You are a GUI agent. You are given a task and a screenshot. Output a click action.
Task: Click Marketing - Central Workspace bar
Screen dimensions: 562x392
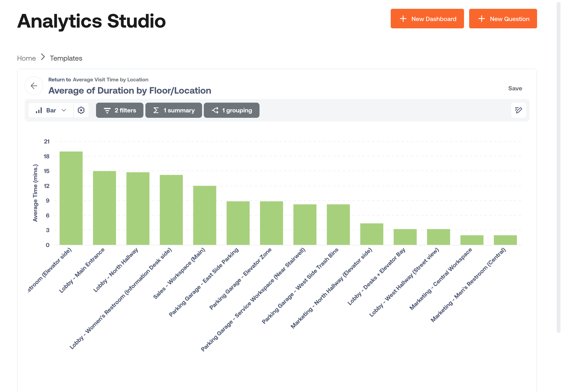pyautogui.click(x=472, y=240)
